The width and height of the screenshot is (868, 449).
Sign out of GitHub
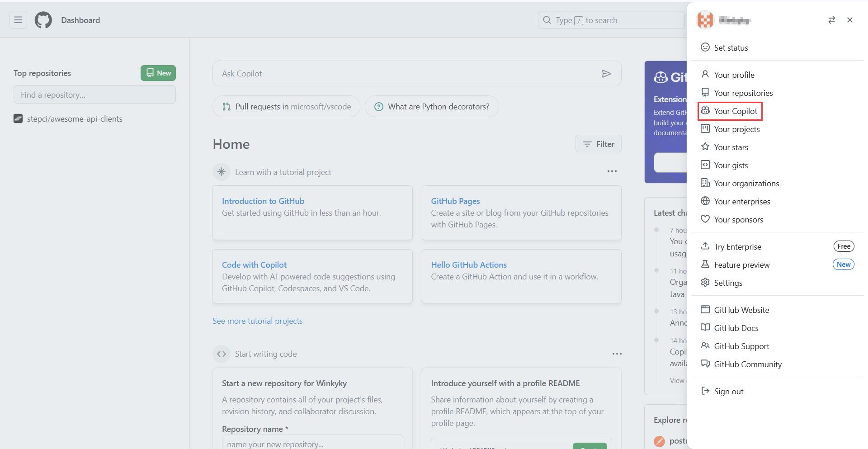(x=777, y=391)
